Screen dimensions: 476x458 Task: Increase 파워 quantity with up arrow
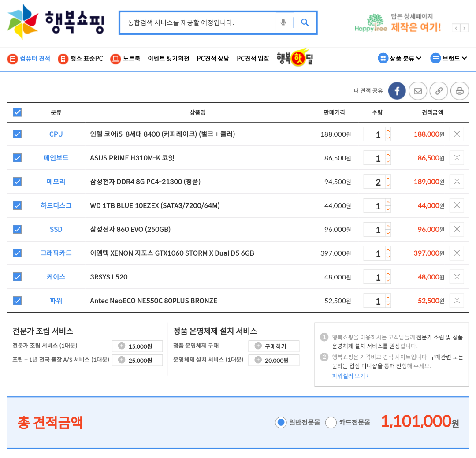point(388,298)
